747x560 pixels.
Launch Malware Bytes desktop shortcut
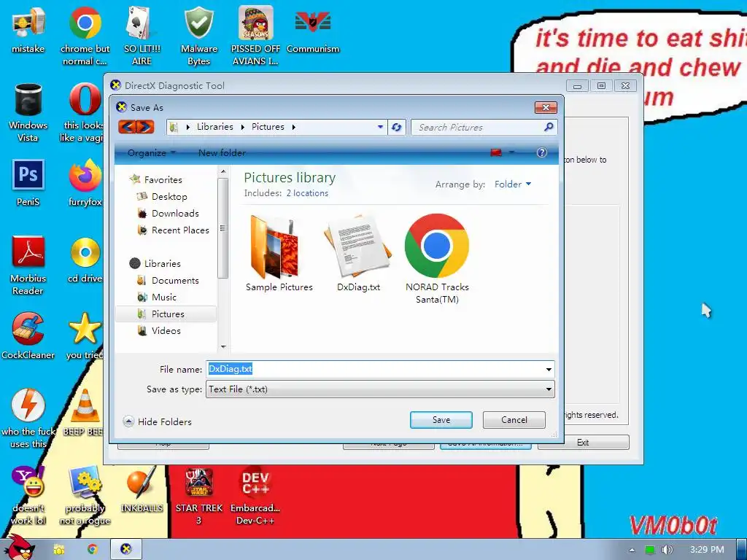tap(199, 36)
